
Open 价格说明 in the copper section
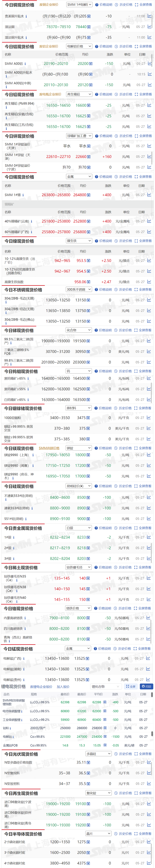(104, 5)
